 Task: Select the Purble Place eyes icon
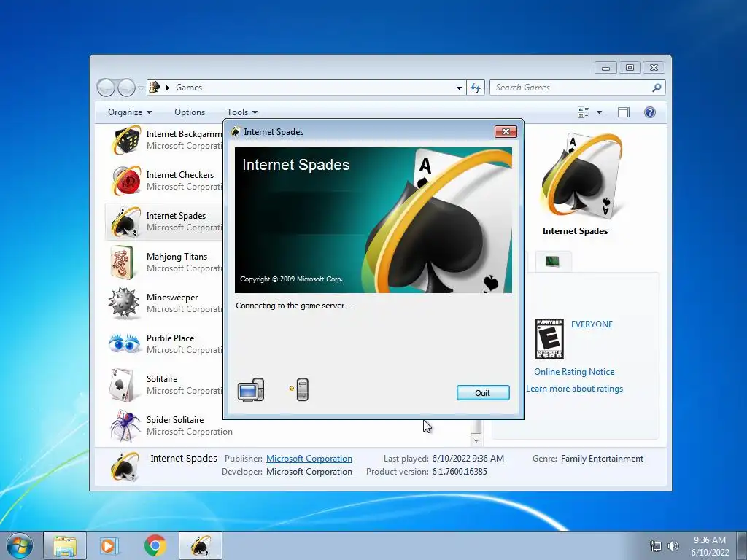tap(124, 343)
